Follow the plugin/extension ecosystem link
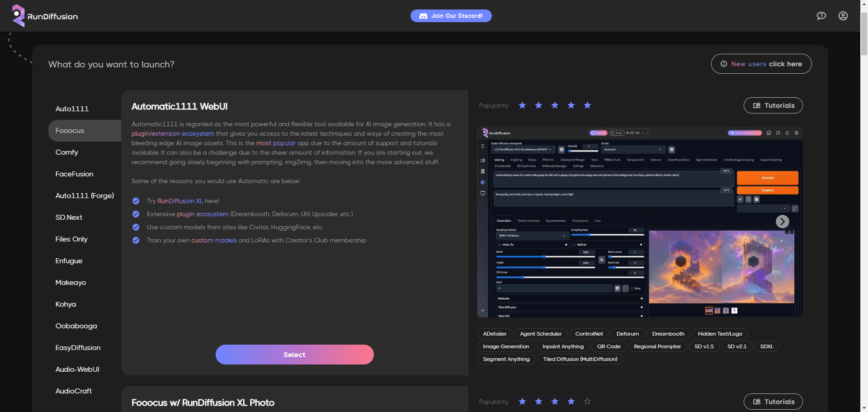This screenshot has height=412, width=868. pos(173,133)
